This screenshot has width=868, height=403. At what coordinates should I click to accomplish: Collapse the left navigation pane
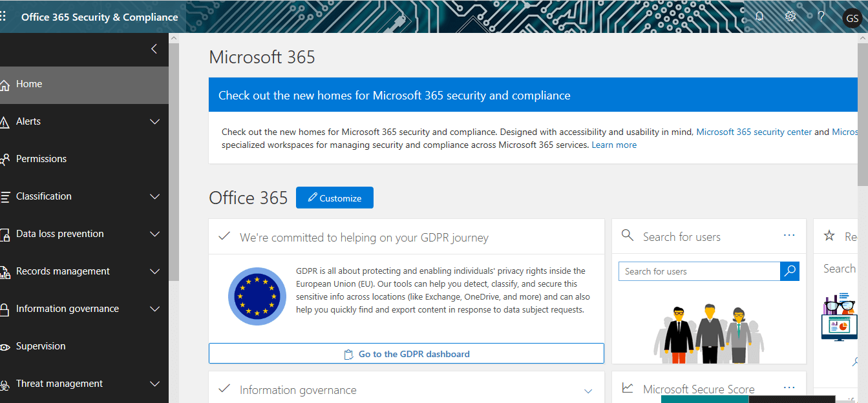click(154, 48)
